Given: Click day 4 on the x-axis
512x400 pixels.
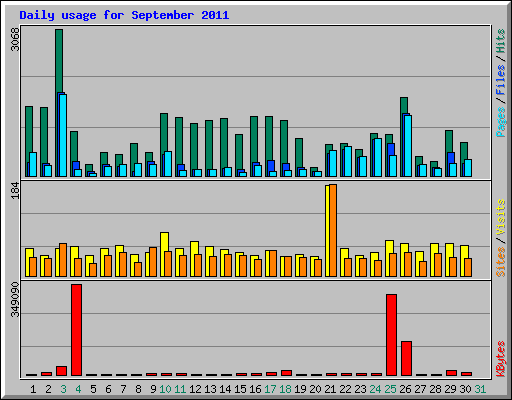Looking at the screenshot, I should (78, 389).
